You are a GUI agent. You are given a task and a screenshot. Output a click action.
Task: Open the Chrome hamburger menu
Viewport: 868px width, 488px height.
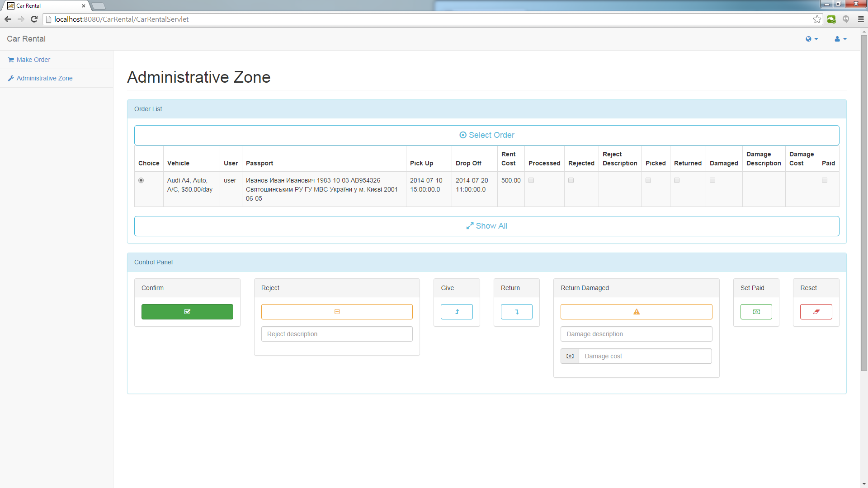pyautogui.click(x=861, y=19)
